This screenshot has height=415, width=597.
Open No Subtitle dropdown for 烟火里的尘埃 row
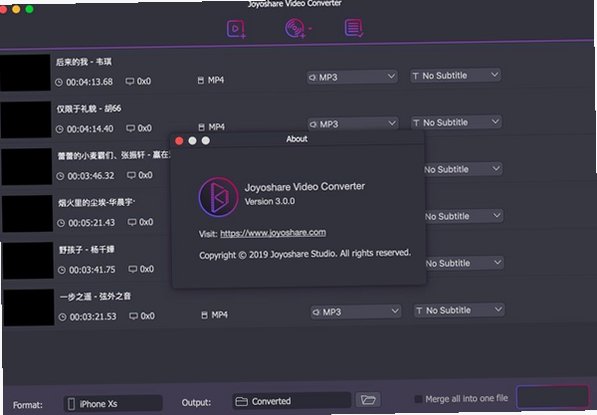tap(464, 216)
